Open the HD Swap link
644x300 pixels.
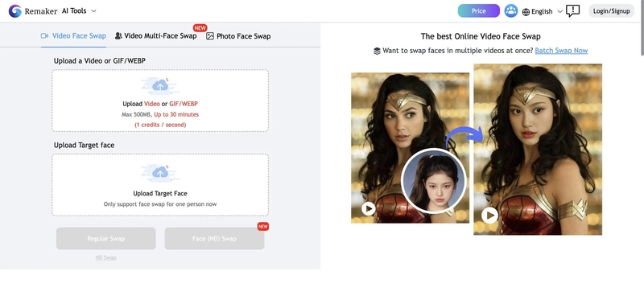(x=106, y=257)
